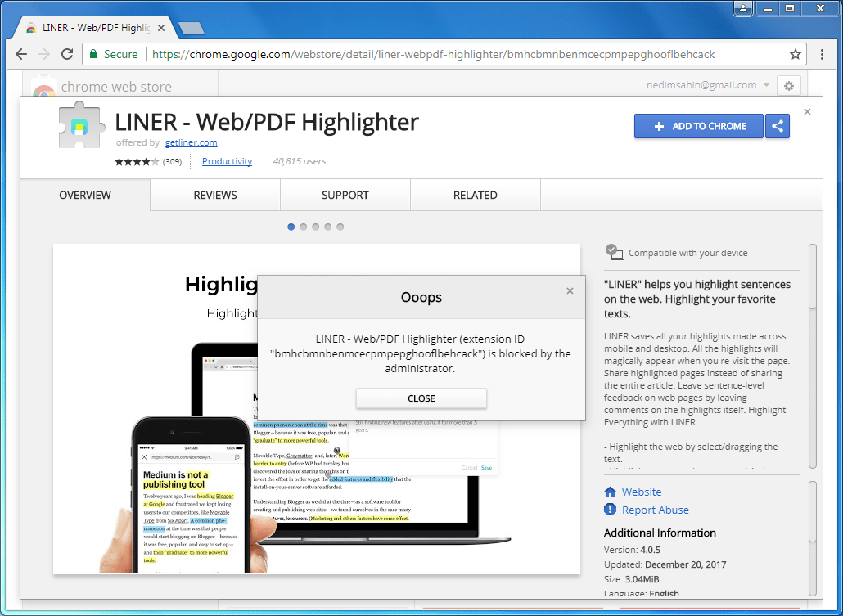Switch to the REVIEWS tab
Screen dimensions: 843x616
[215, 196]
